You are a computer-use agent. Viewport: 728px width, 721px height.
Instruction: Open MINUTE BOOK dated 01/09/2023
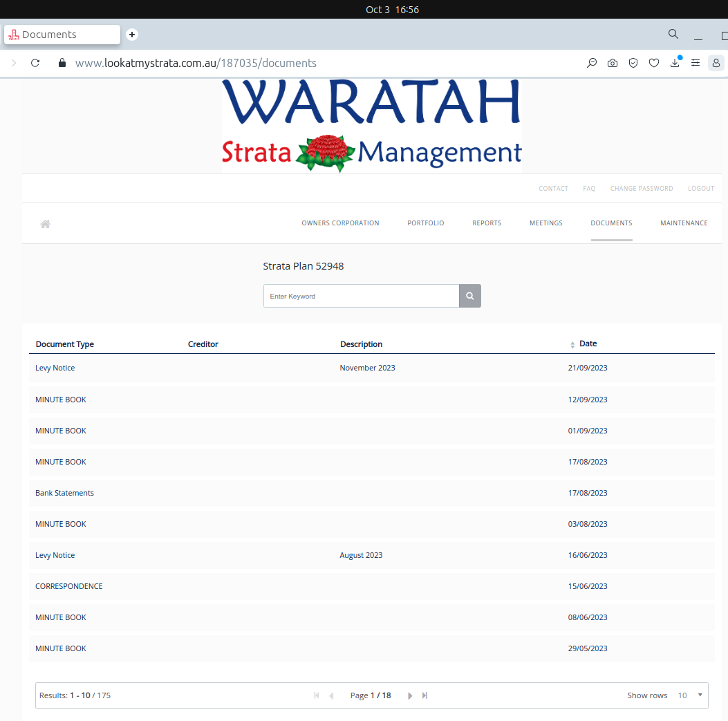click(371, 431)
